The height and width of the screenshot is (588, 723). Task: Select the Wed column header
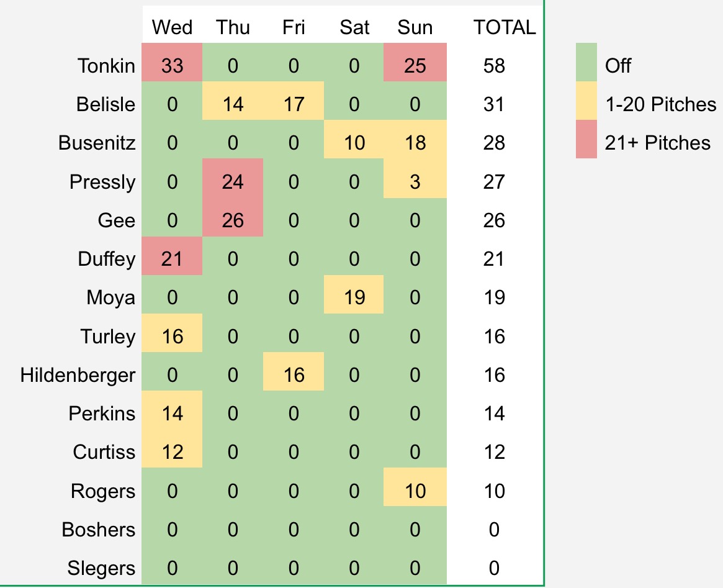[x=172, y=27]
